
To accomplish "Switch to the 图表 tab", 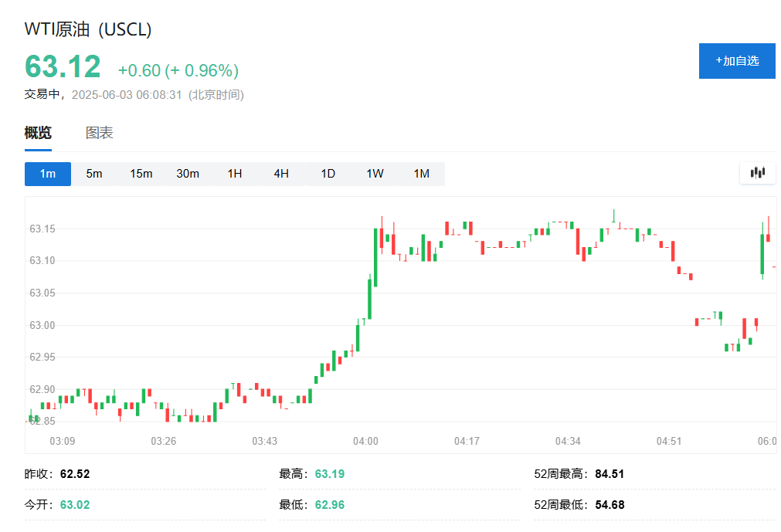I will coord(99,133).
